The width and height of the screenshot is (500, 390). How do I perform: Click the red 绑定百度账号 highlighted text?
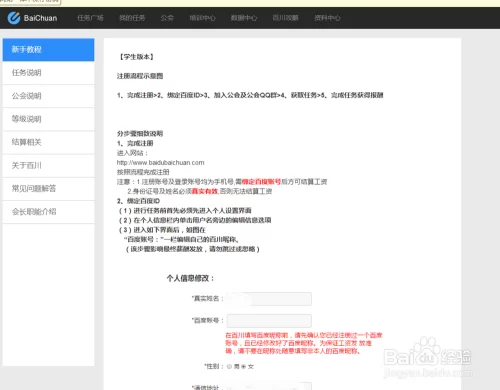[261, 182]
